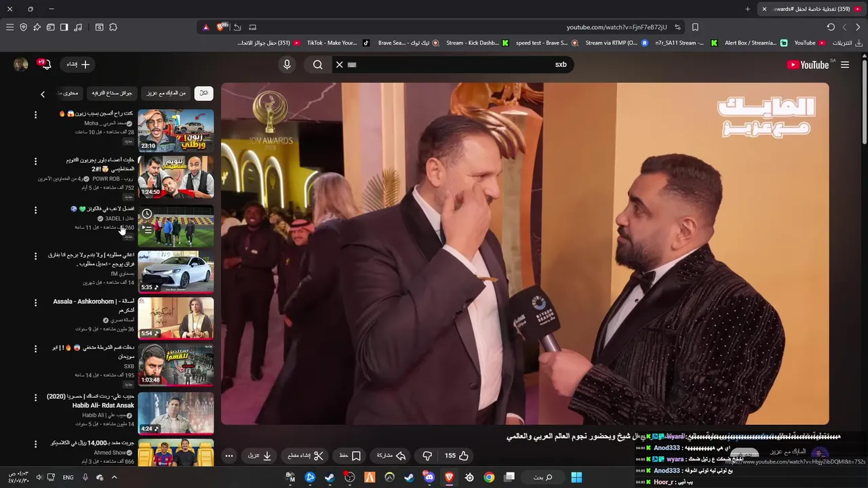
Task: Open the Brave main hamburger menu
Action: (9, 27)
